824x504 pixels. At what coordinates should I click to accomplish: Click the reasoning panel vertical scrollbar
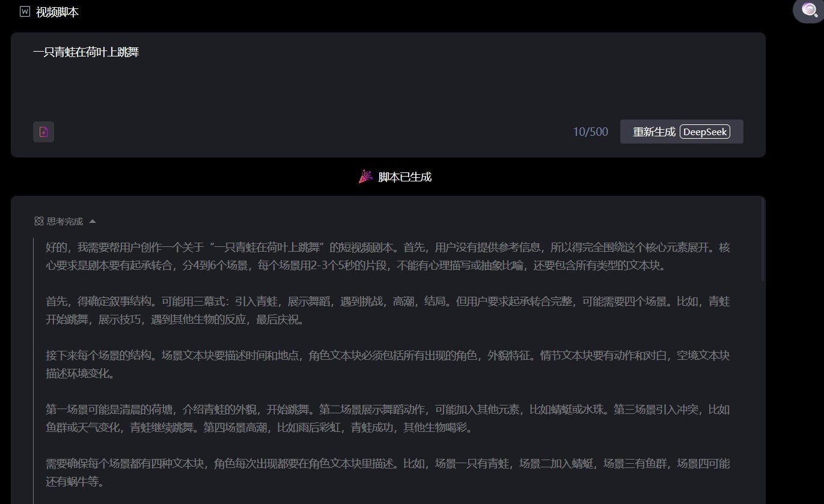tap(763, 240)
